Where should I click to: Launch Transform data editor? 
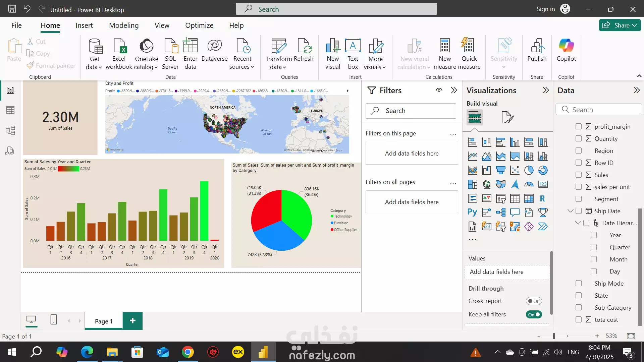278,54
